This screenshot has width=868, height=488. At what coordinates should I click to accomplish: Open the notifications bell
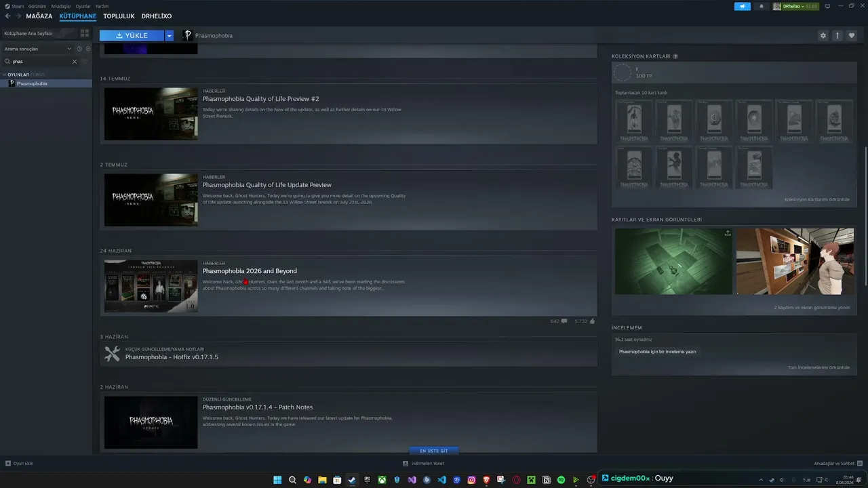[761, 6]
